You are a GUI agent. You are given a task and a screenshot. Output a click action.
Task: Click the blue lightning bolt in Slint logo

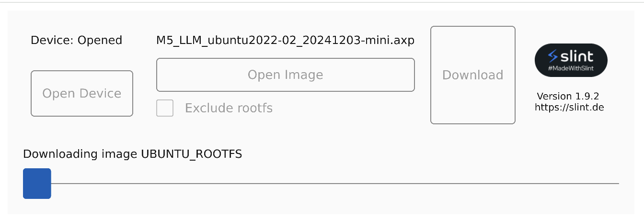[553, 56]
